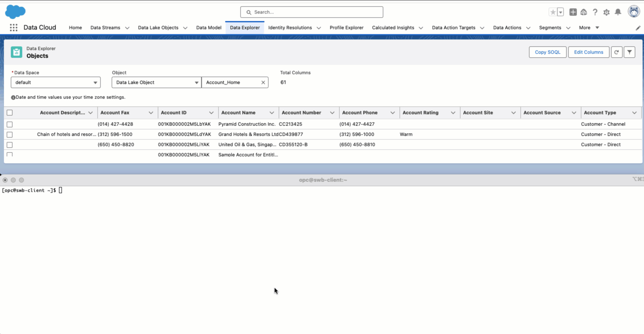Viewport: 644px width, 334px height.
Task: Open the Notifications bell icon
Action: coord(618,12)
